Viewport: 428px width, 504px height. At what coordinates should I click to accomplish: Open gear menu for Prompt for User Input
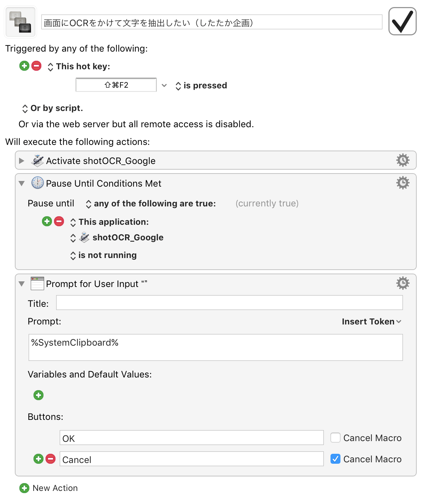click(x=403, y=283)
